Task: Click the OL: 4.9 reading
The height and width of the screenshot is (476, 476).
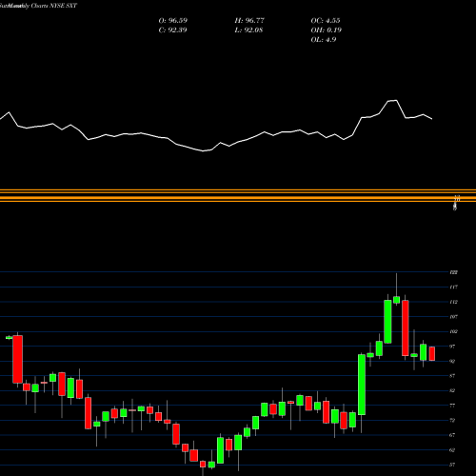Action: click(x=324, y=40)
